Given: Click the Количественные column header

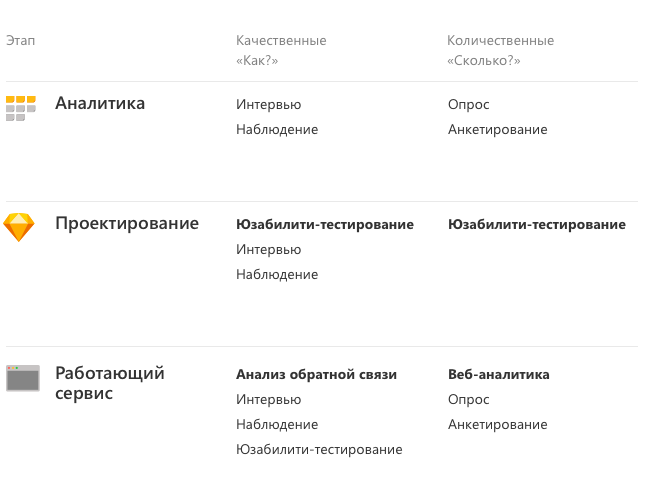Looking at the screenshot, I should click(x=500, y=41).
